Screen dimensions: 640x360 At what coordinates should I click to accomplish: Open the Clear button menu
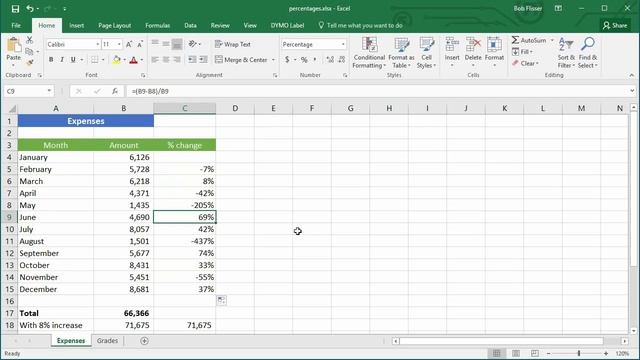(x=525, y=63)
